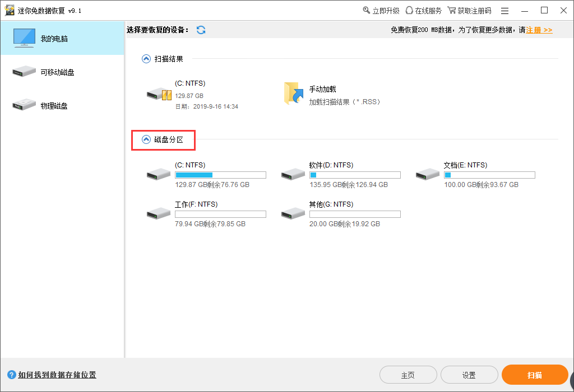Click the C: drive usage bar

pos(220,175)
